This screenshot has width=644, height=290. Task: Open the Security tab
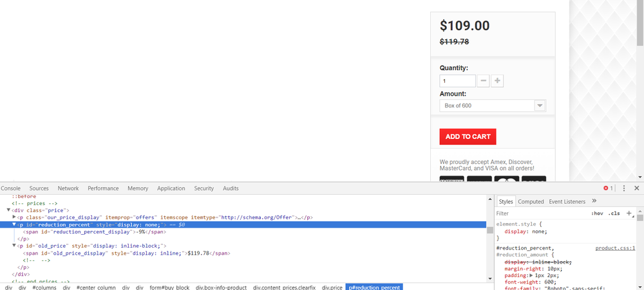tap(204, 188)
